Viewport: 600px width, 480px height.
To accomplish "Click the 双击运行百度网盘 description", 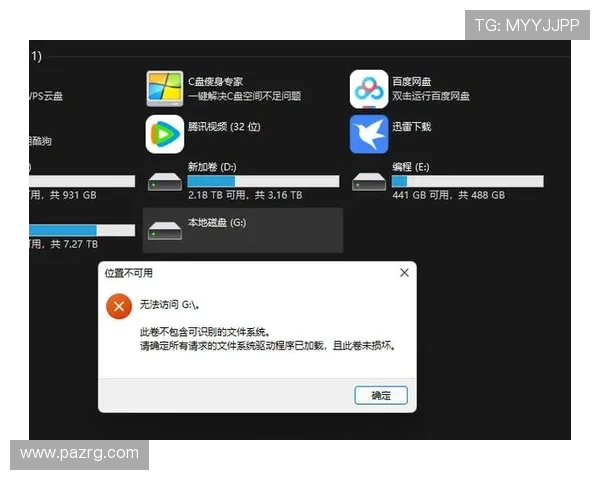I will (431, 96).
